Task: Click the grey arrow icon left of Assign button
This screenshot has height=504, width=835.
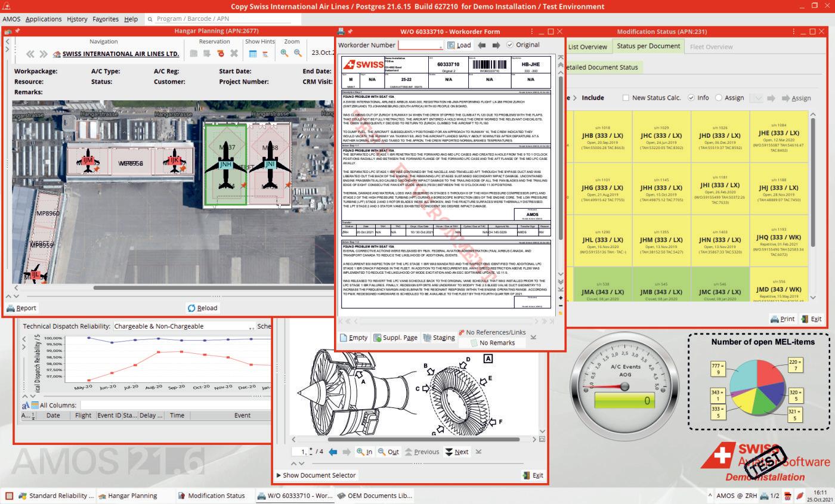Action: pos(771,98)
